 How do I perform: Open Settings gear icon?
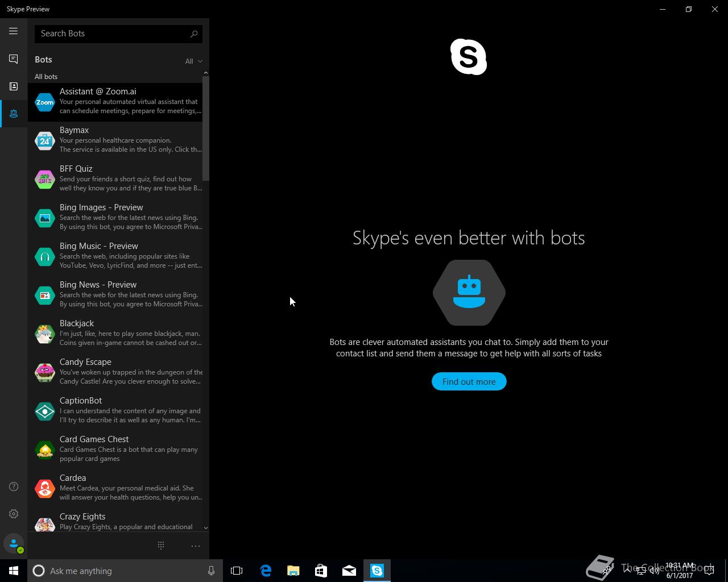tap(14, 514)
